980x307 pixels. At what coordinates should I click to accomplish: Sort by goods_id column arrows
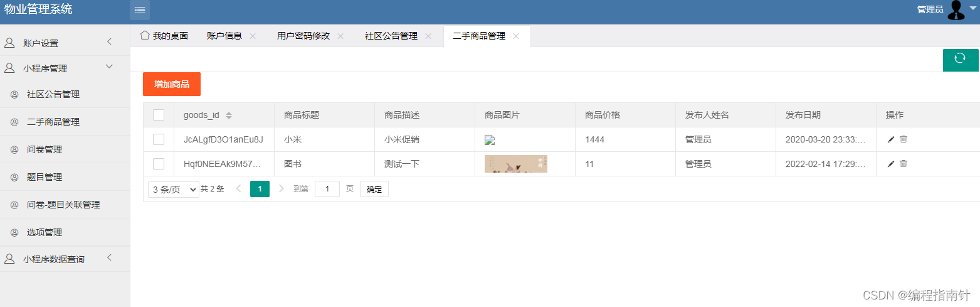click(x=229, y=116)
